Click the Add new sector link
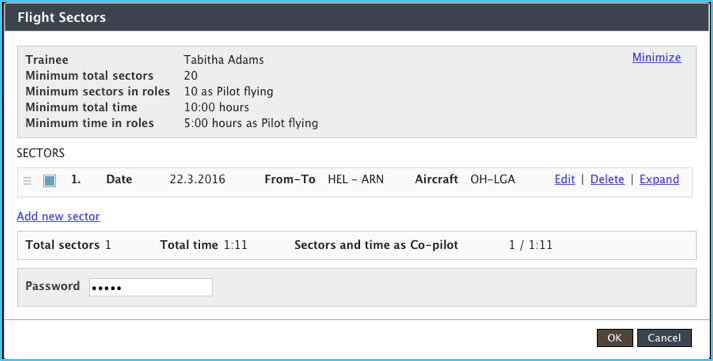The image size is (713, 361). pos(58,216)
